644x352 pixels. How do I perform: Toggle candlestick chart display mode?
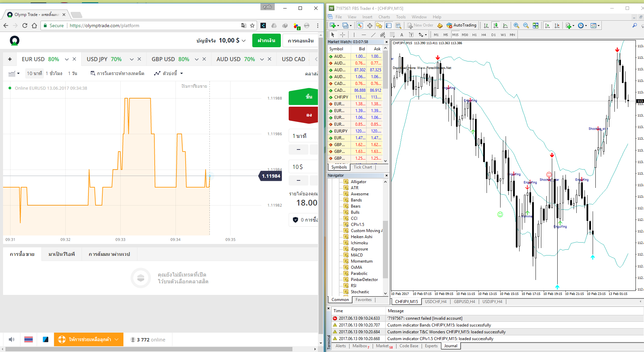pos(496,25)
